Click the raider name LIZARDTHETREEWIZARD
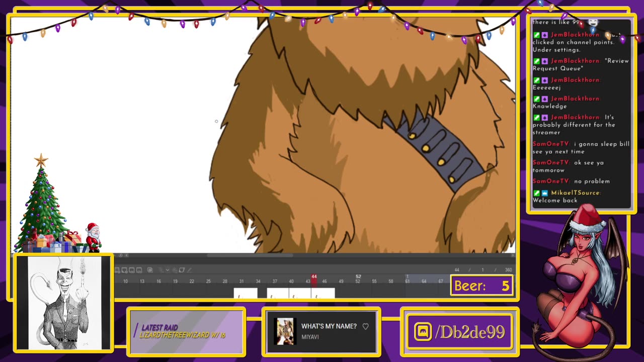Screen dimensions: 644x362 click(x=175, y=335)
